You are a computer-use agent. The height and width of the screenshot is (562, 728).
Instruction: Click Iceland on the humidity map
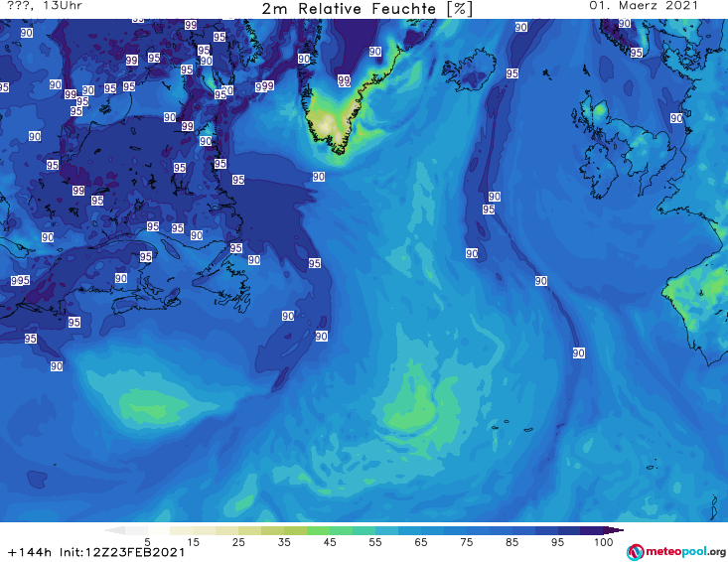[469, 70]
